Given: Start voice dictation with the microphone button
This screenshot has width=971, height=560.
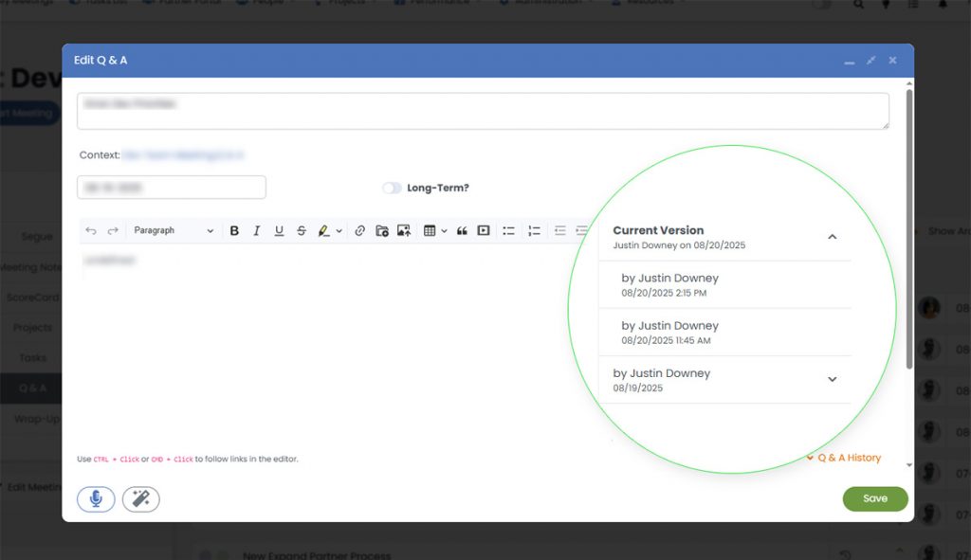Looking at the screenshot, I should click(x=96, y=499).
